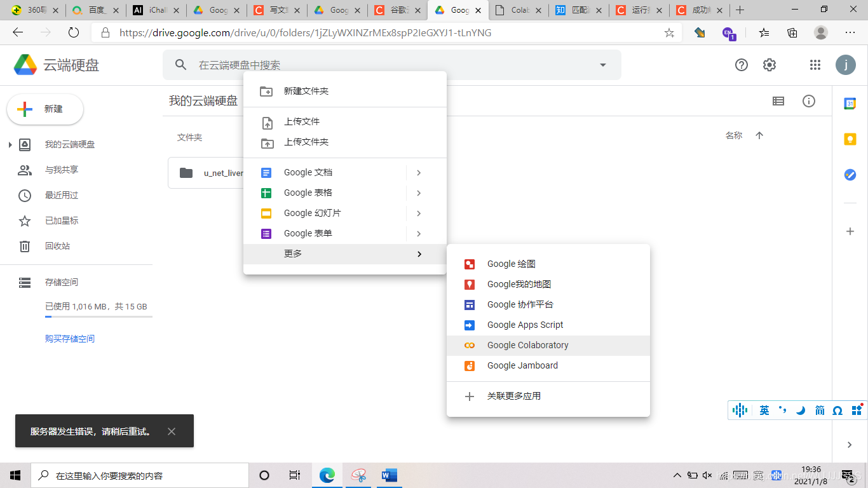
Task: Open Drive settings gear icon
Action: 770,65
